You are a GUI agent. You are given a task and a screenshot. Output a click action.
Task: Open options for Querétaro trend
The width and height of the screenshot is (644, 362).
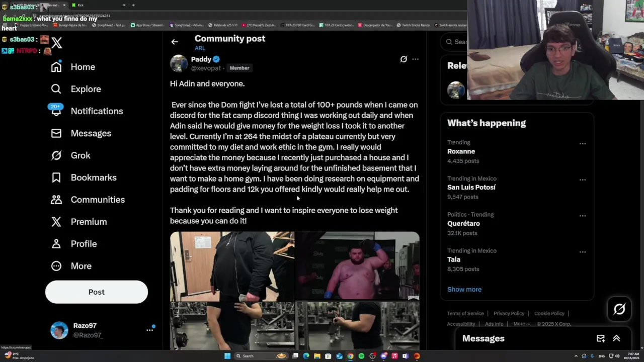point(583,216)
